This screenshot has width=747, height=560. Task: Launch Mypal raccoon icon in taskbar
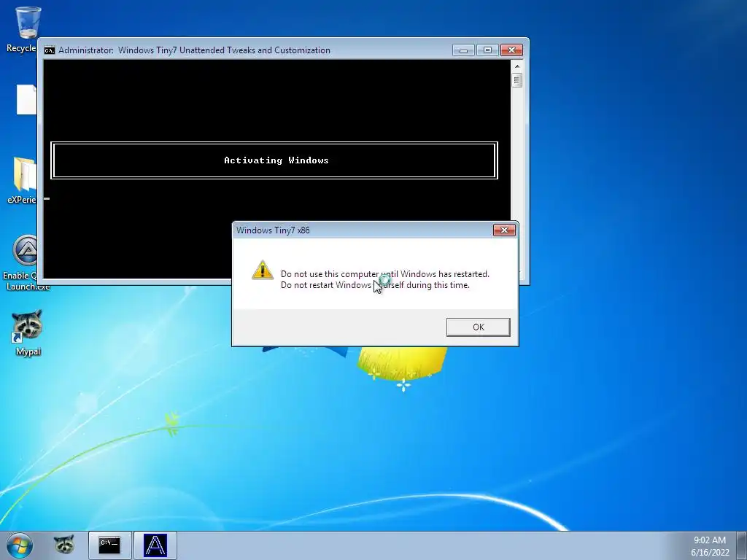pyautogui.click(x=64, y=545)
